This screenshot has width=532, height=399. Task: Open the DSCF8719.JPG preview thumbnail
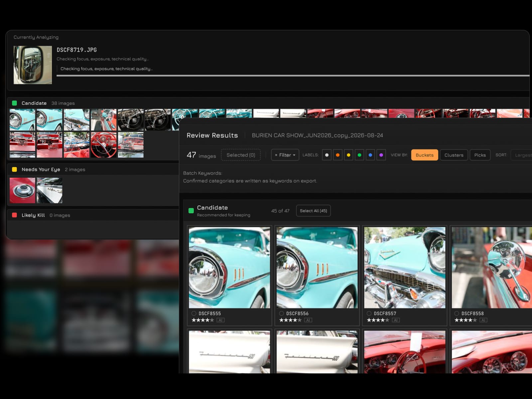33,65
